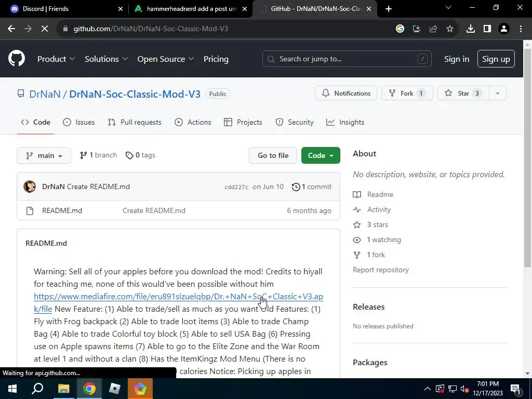
Task: Click DrNaN's avatar in commit row
Action: click(x=30, y=187)
